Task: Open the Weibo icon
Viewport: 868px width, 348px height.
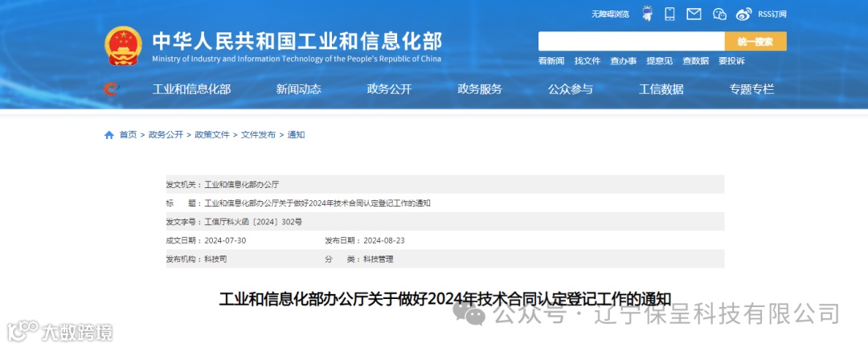Action: click(744, 14)
